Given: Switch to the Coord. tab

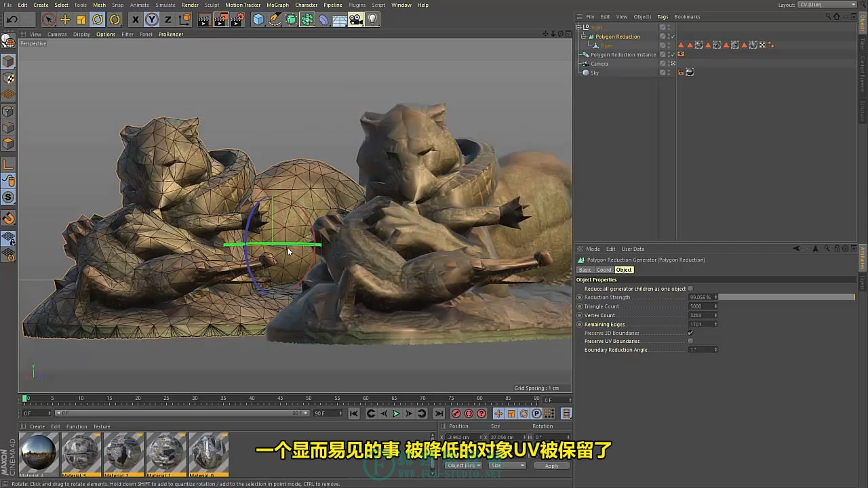Looking at the screenshot, I should coord(604,270).
